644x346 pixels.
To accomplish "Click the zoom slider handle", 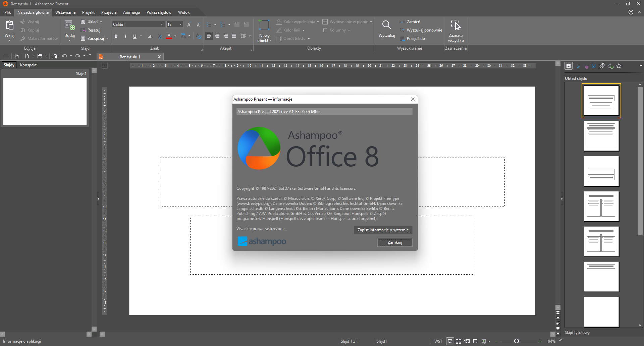I will (517, 341).
